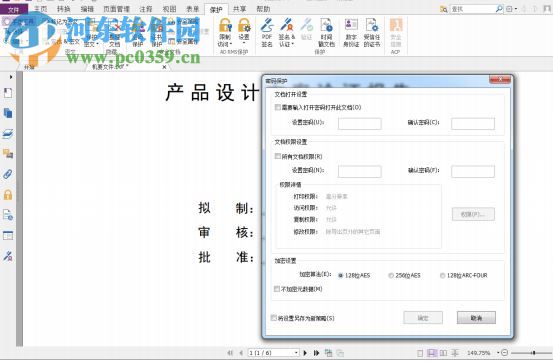The image size is (553, 362).
Task: Open the 设置 lock-with-gear icon
Action: pos(244,26)
